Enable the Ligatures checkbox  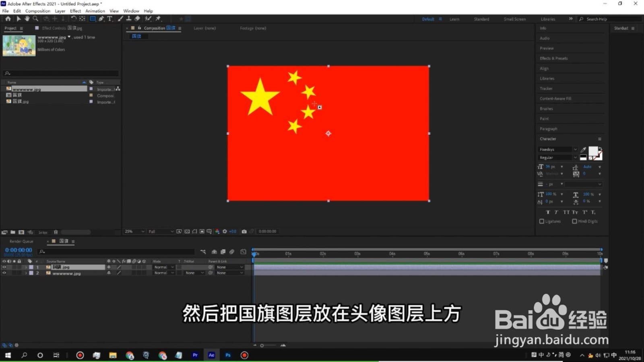coord(542,221)
